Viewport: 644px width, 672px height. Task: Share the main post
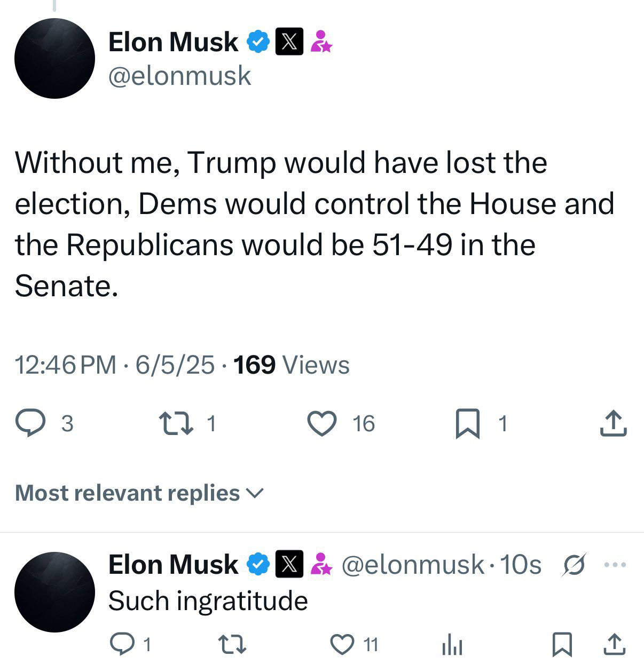click(613, 423)
